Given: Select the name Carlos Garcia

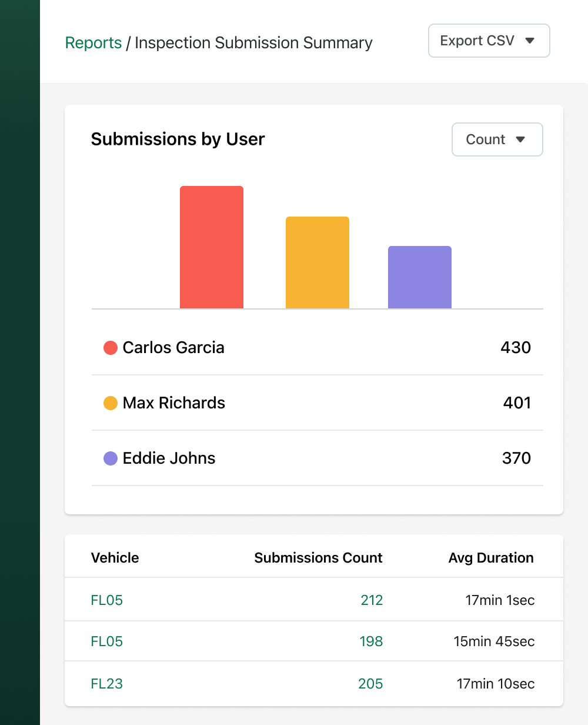Looking at the screenshot, I should pos(173,347).
